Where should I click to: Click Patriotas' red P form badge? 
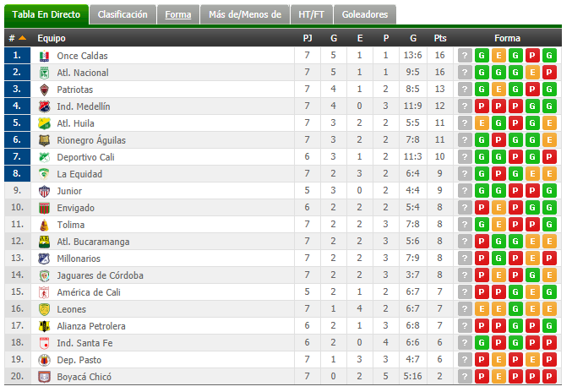coord(532,90)
